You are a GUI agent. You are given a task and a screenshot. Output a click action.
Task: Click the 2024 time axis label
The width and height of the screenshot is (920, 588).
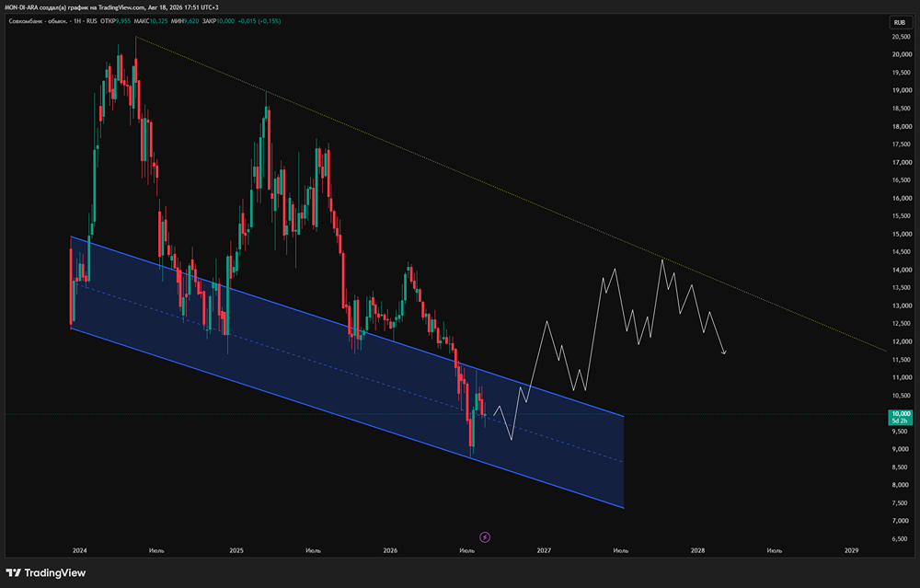(x=79, y=550)
